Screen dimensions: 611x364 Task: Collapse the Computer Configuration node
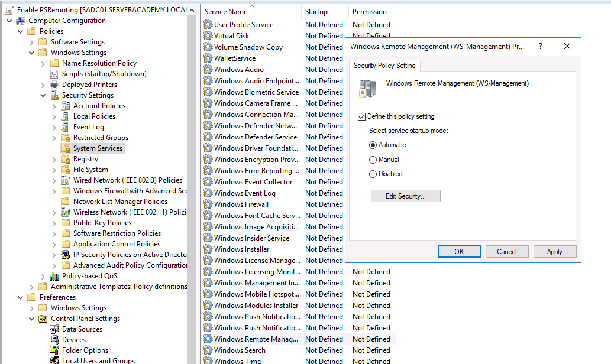9,21
